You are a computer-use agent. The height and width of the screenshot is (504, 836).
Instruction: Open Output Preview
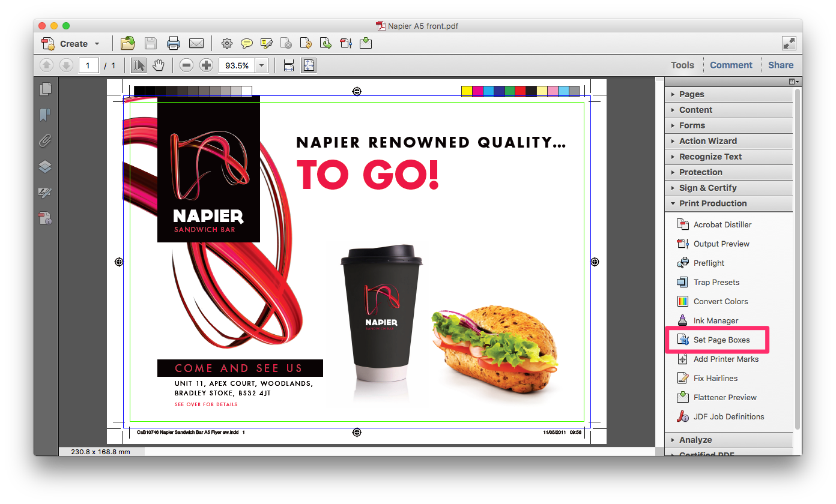[x=721, y=244]
